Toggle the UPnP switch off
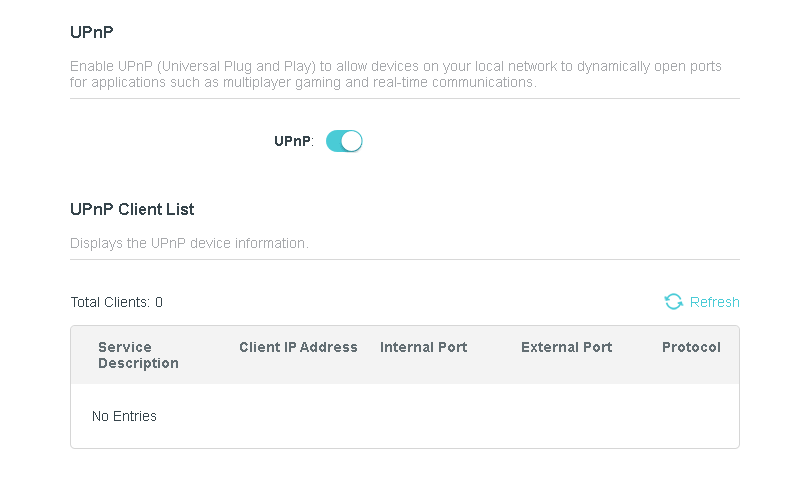The height and width of the screenshot is (488, 802). tap(344, 141)
